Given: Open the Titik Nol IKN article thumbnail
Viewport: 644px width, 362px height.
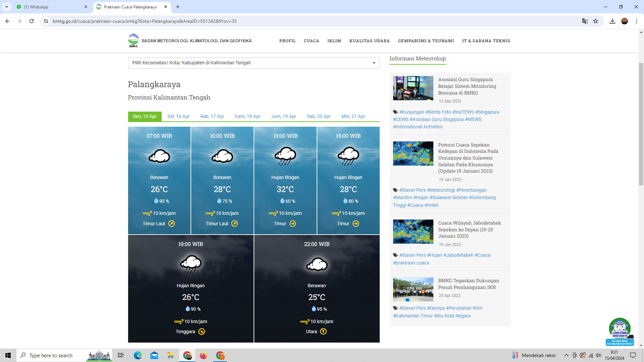Looking at the screenshot, I should 413,289.
